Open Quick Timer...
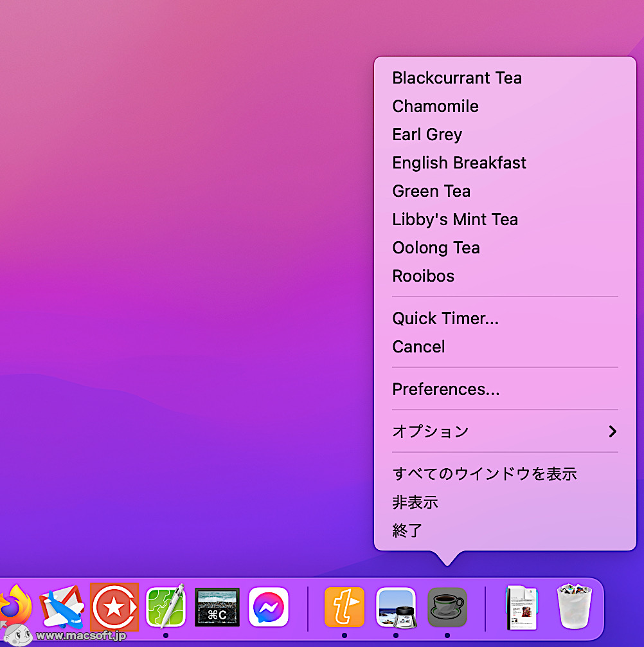 [x=505, y=318]
